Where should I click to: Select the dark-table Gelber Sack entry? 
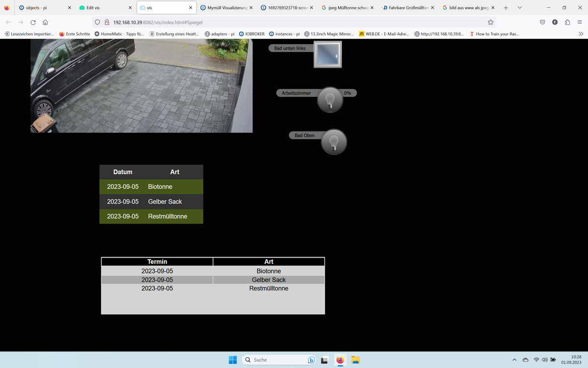point(165,202)
